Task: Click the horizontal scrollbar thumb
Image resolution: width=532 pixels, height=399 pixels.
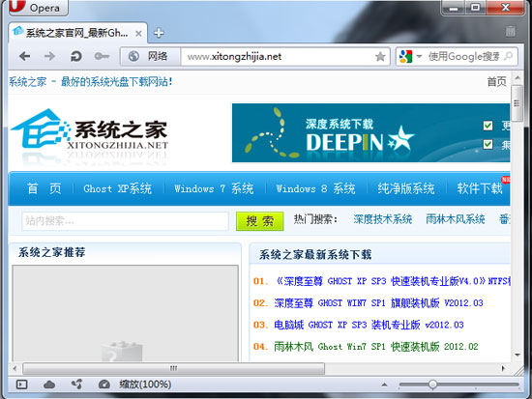Action: (173, 368)
